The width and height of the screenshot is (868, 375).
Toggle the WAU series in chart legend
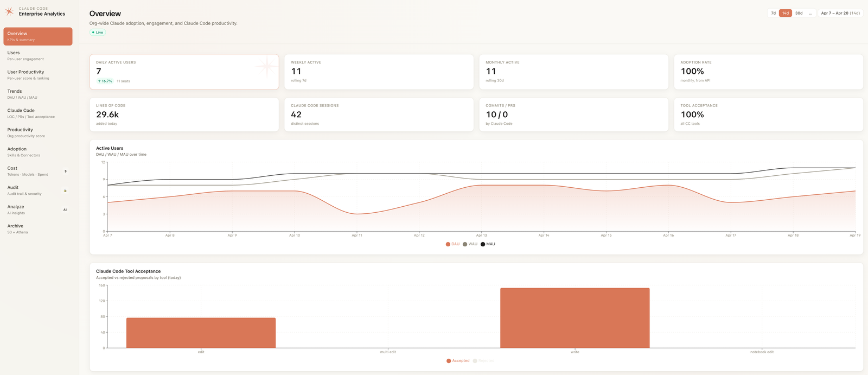pyautogui.click(x=470, y=244)
